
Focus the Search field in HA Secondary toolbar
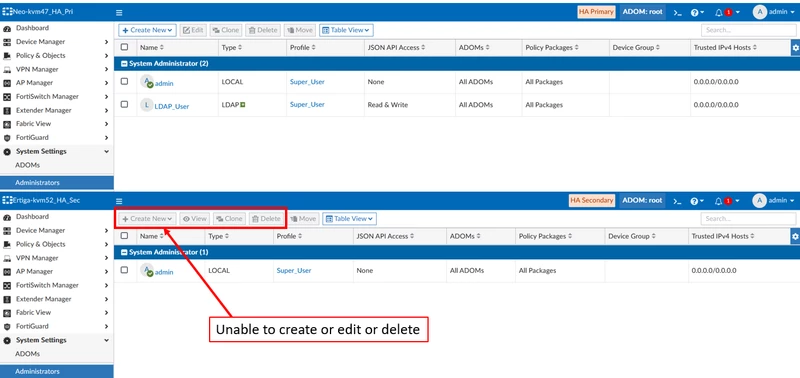748,219
